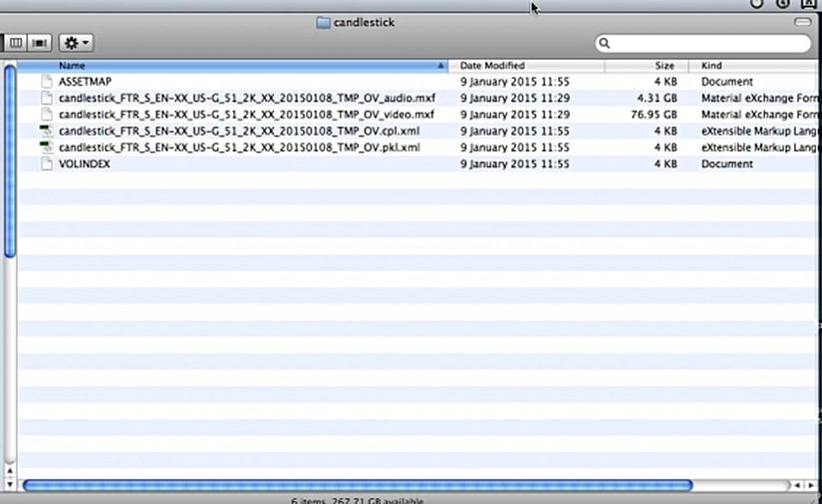Click the magnifier icon in search field

[605, 44]
